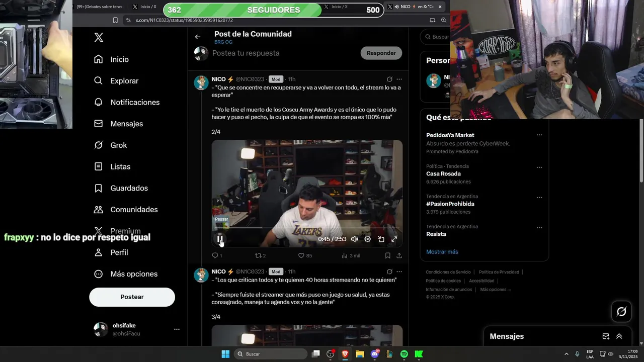Open options for Resista trend
The width and height of the screenshot is (644, 362).
(539, 228)
